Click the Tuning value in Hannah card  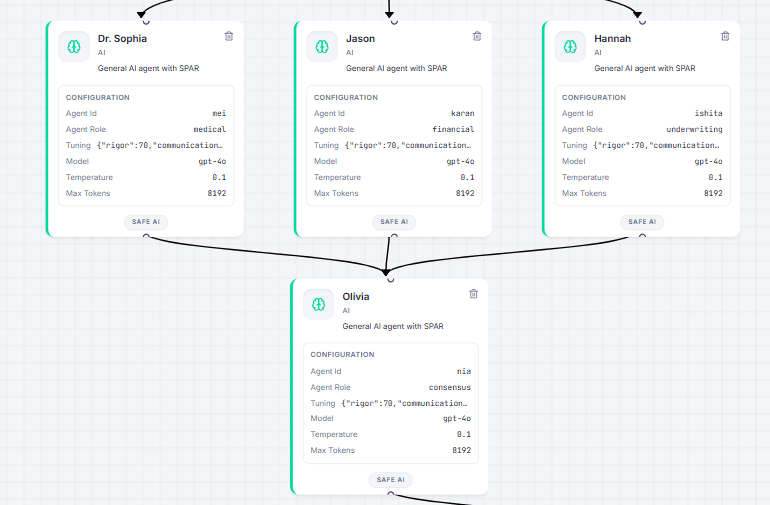coord(656,145)
